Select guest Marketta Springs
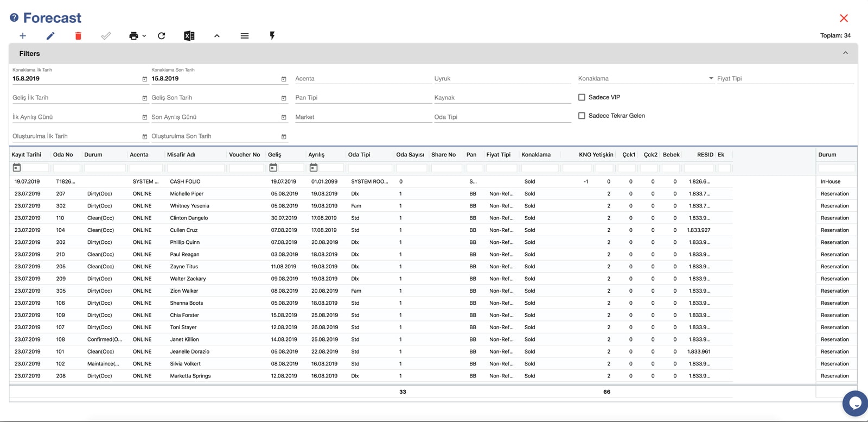This screenshot has width=868, height=422. click(190, 376)
